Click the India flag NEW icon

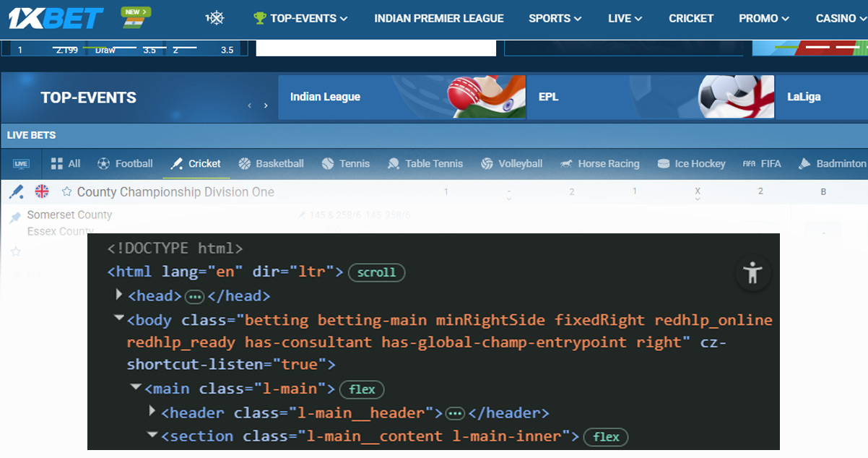(x=136, y=17)
